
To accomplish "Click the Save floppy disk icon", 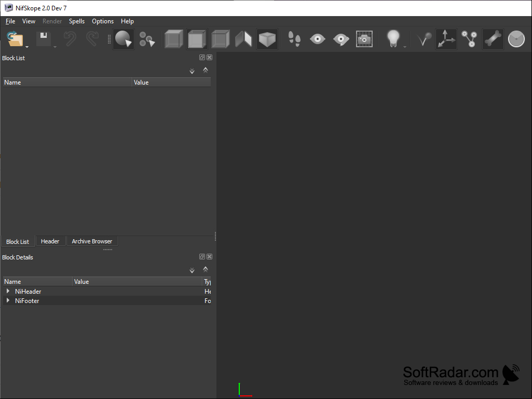I will [x=44, y=39].
